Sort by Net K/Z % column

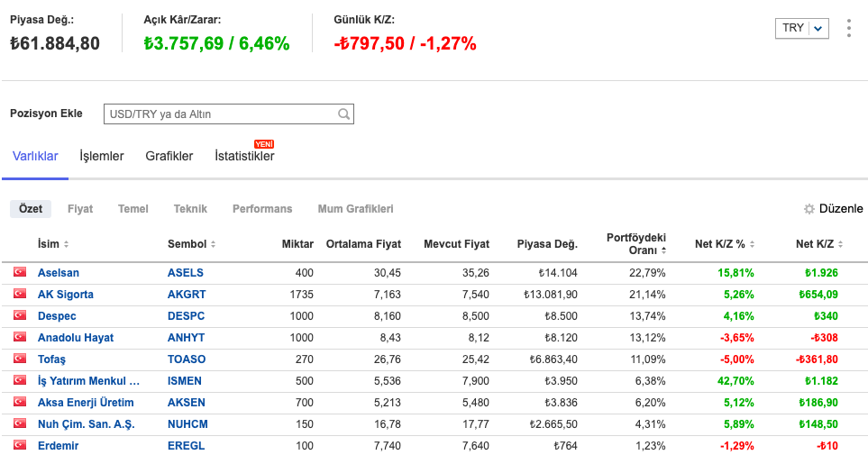[x=726, y=244]
